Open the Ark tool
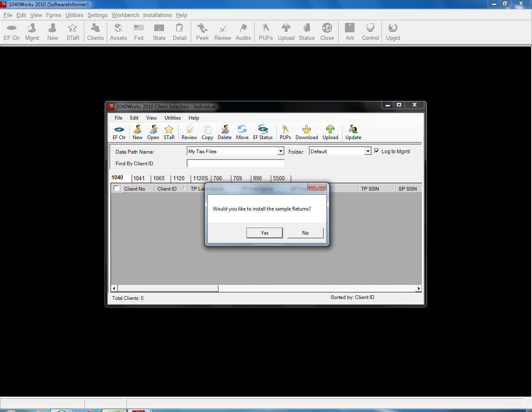Viewport: 532px width, 412px height. click(x=350, y=32)
